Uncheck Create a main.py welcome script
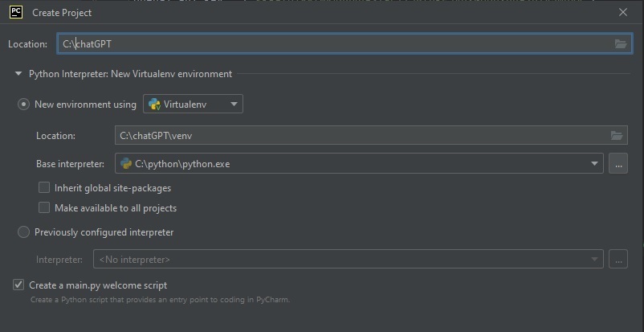 [x=18, y=285]
